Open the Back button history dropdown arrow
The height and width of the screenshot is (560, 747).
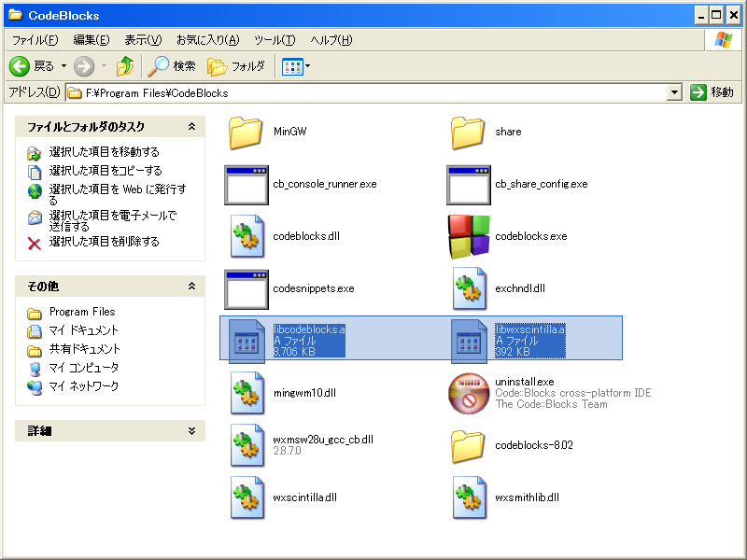click(63, 66)
